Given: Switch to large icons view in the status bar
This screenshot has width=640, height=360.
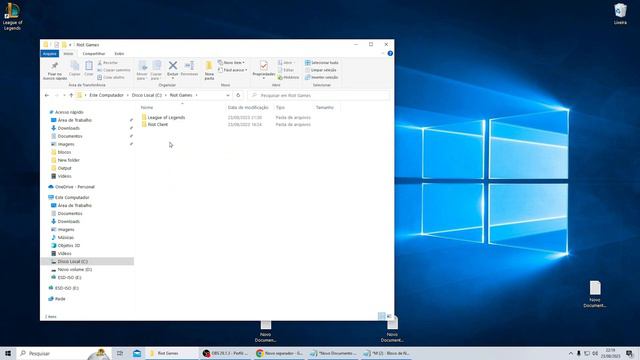Looking at the screenshot, I should point(389,316).
